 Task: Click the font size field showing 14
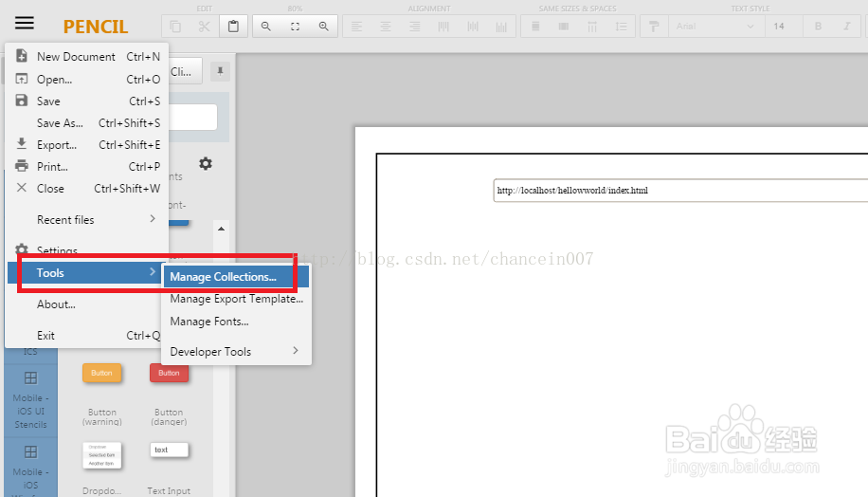coord(784,26)
